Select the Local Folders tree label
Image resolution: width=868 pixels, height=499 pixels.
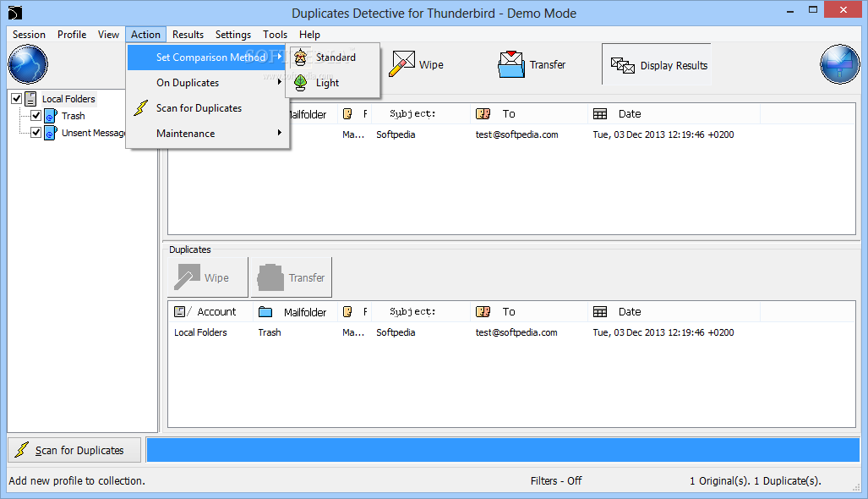pos(68,99)
